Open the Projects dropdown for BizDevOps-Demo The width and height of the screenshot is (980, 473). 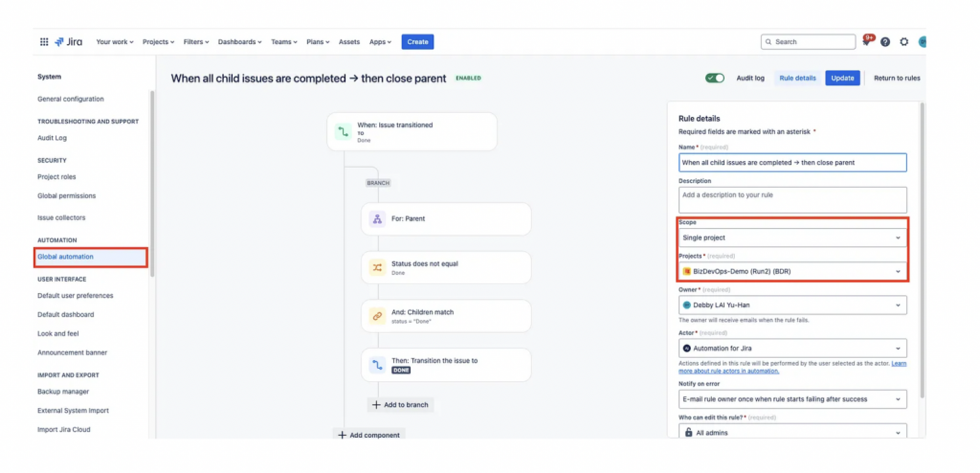[x=792, y=272]
